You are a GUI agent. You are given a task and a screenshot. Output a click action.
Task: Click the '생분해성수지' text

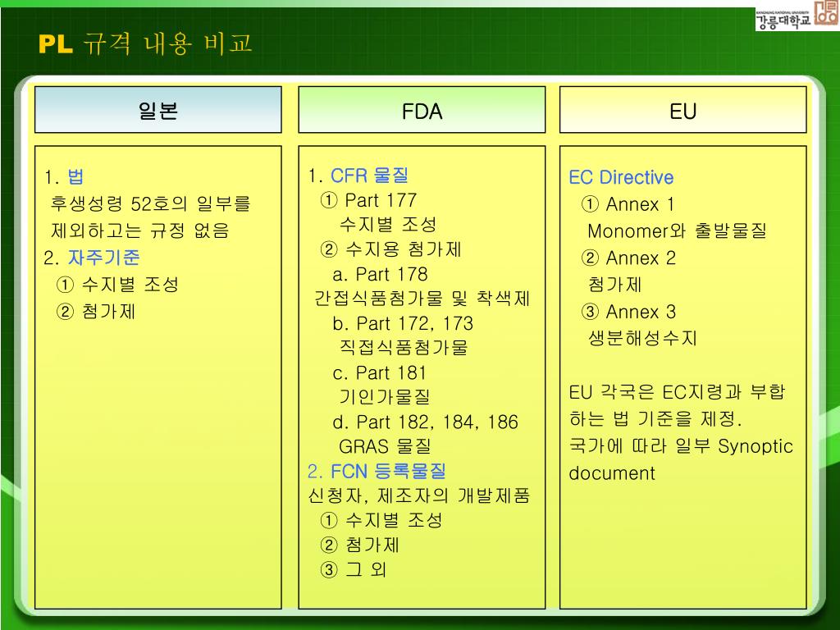(x=643, y=338)
